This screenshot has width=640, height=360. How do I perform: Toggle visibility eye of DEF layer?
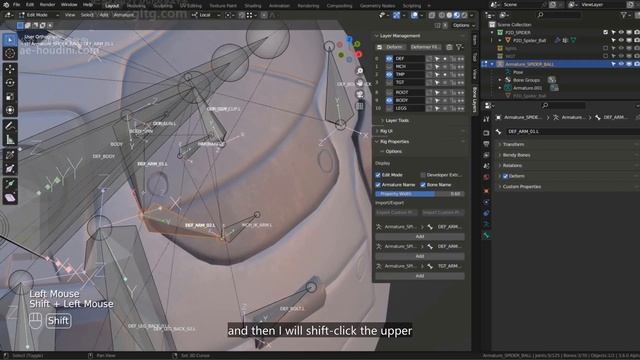tap(389, 59)
